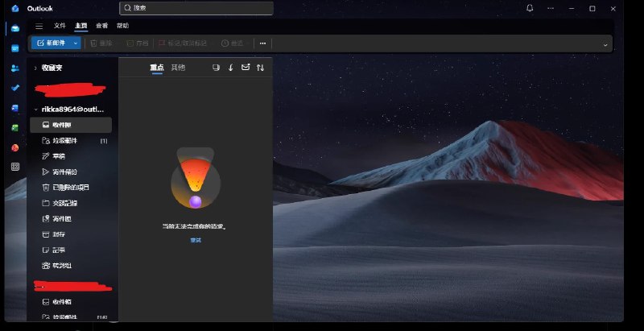Click the notification bell icon
This screenshot has height=331, width=644.
(x=530, y=8)
